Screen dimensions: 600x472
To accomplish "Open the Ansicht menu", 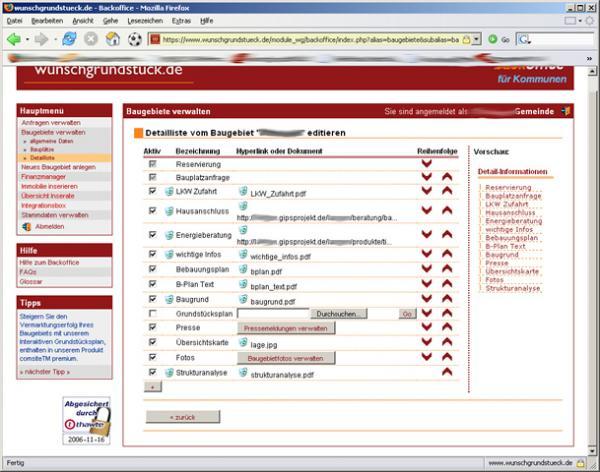I will tap(83, 21).
